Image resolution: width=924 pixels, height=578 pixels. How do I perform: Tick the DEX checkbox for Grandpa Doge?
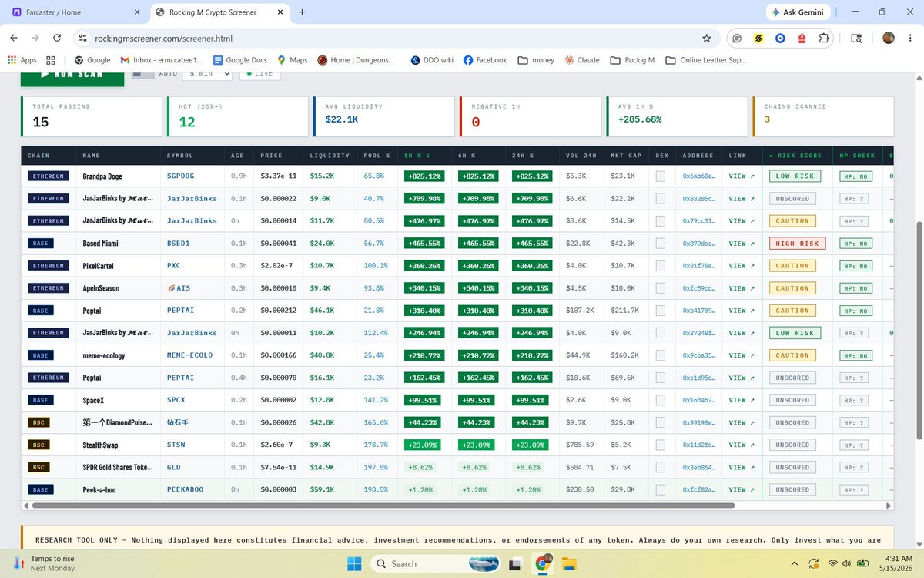[661, 176]
